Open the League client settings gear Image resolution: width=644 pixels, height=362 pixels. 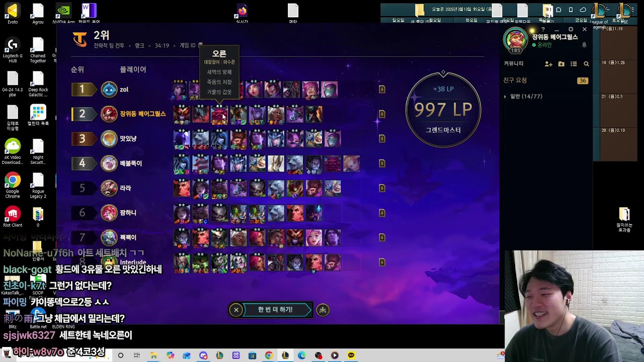pos(571,30)
